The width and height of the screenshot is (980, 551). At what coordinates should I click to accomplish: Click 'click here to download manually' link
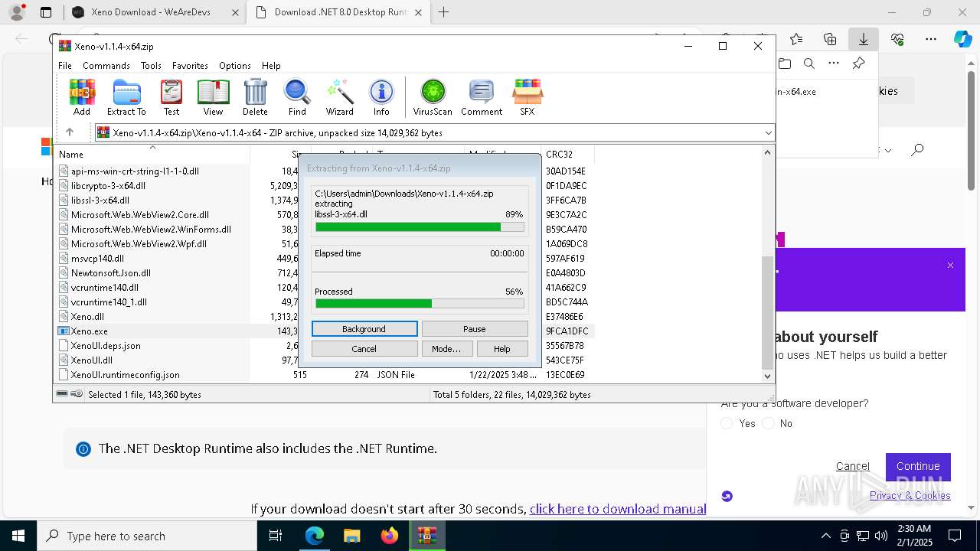618,509
